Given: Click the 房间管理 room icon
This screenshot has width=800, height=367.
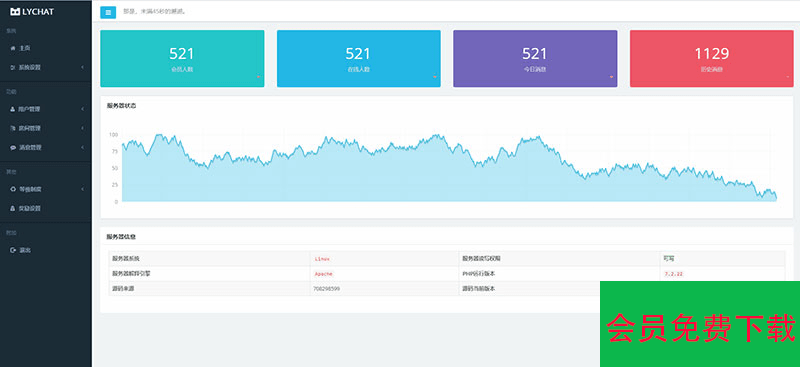Looking at the screenshot, I should [x=13, y=128].
